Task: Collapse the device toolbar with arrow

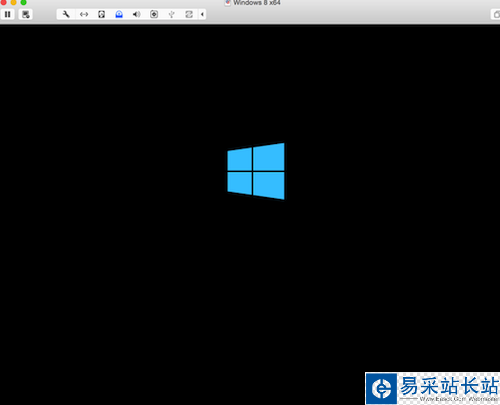Action: coord(202,14)
